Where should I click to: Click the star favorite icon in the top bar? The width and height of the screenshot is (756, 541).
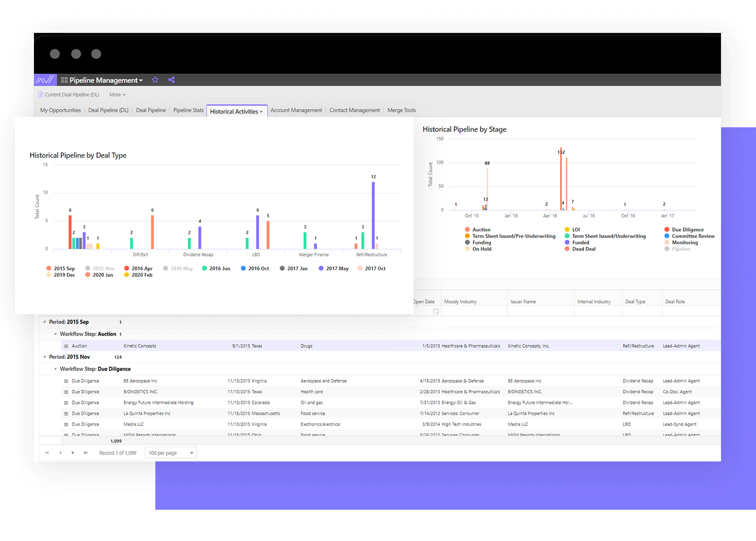coord(155,80)
